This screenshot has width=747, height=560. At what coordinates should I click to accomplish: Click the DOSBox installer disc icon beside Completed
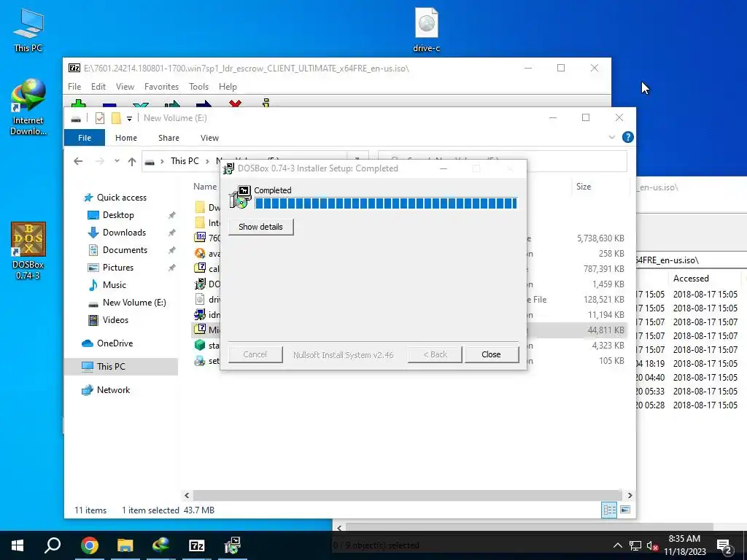(240, 197)
